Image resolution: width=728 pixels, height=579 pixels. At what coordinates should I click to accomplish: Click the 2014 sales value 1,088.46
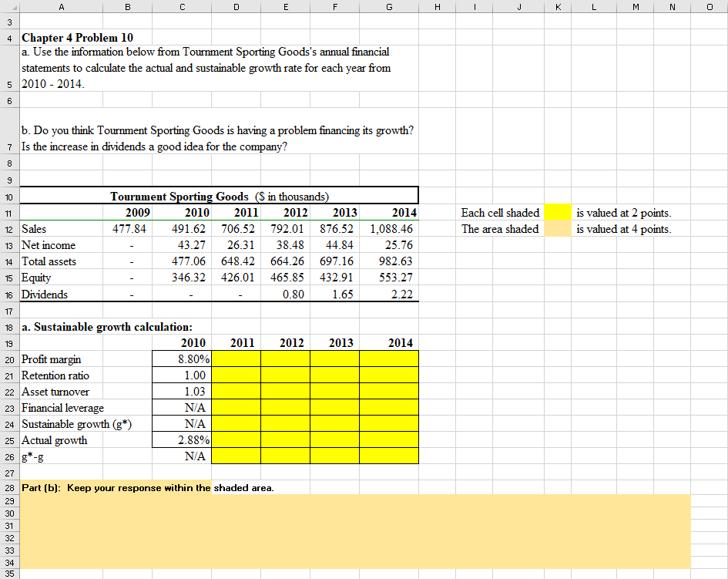click(x=391, y=229)
